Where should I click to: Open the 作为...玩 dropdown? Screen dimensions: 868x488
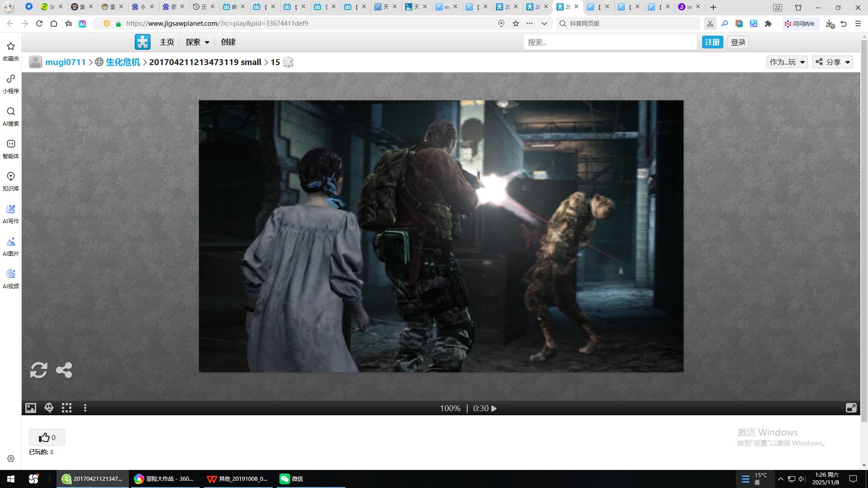(x=787, y=62)
